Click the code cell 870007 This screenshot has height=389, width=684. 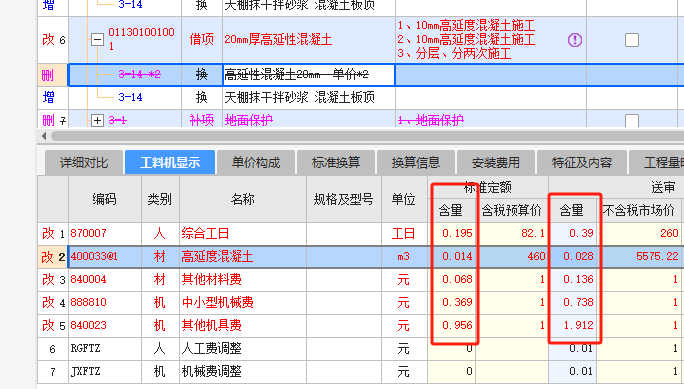coord(105,233)
